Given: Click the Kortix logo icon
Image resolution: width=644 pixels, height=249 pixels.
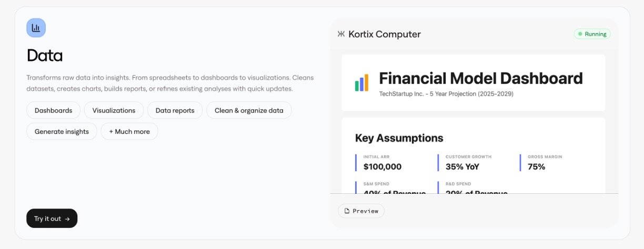Looking at the screenshot, I should (341, 34).
